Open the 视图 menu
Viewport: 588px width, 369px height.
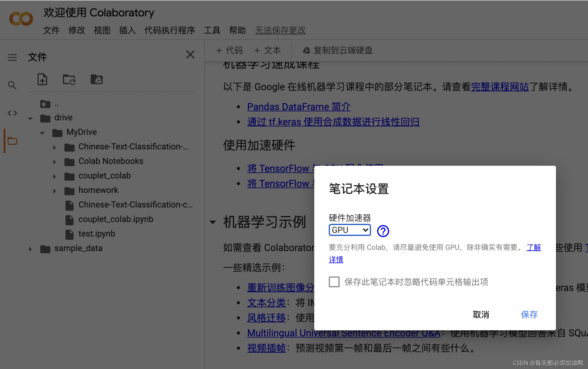pos(102,30)
